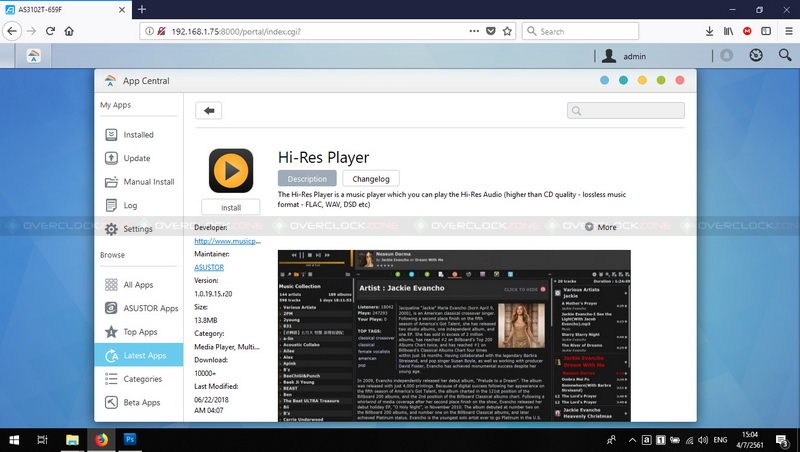Open the developer website link
Viewport: 800px width, 452px height.
(x=228, y=241)
